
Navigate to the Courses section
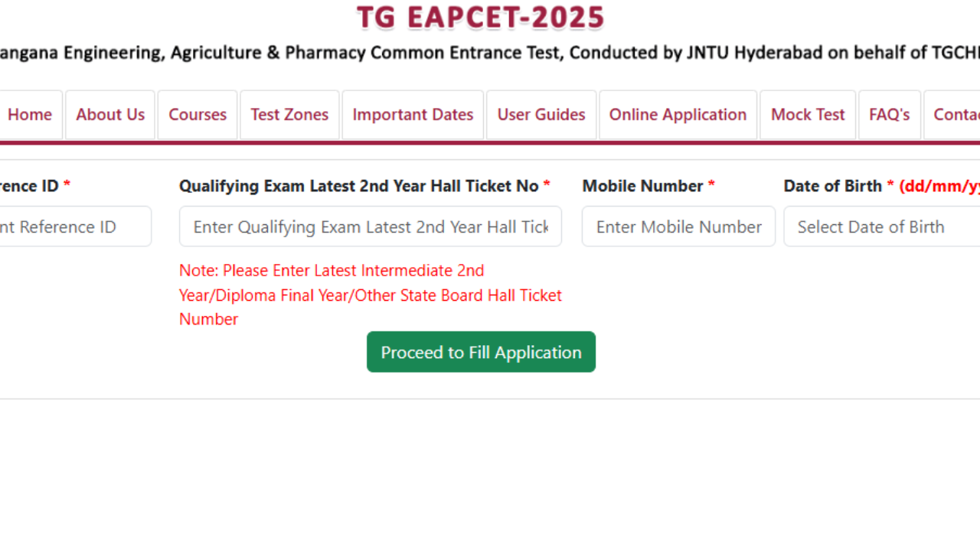coord(198,114)
